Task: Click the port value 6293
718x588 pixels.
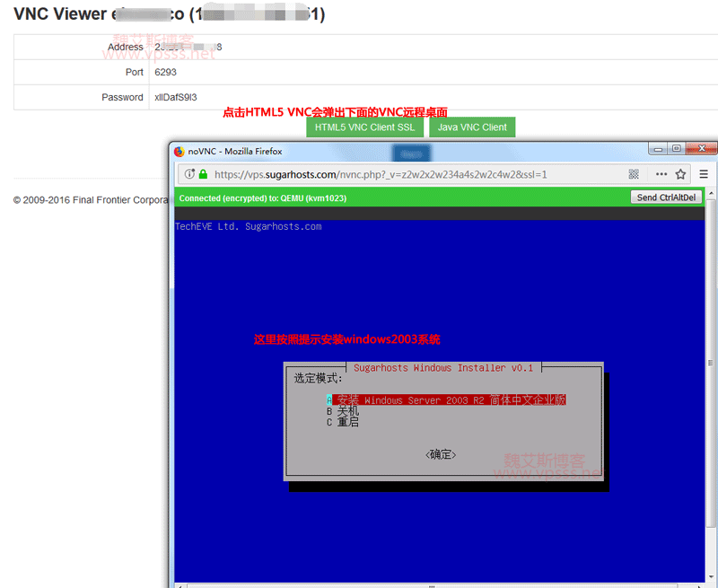Action: pyautogui.click(x=165, y=72)
